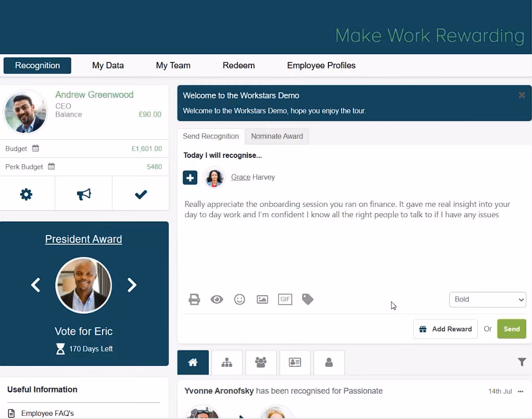Click the tag icon

[x=308, y=300]
